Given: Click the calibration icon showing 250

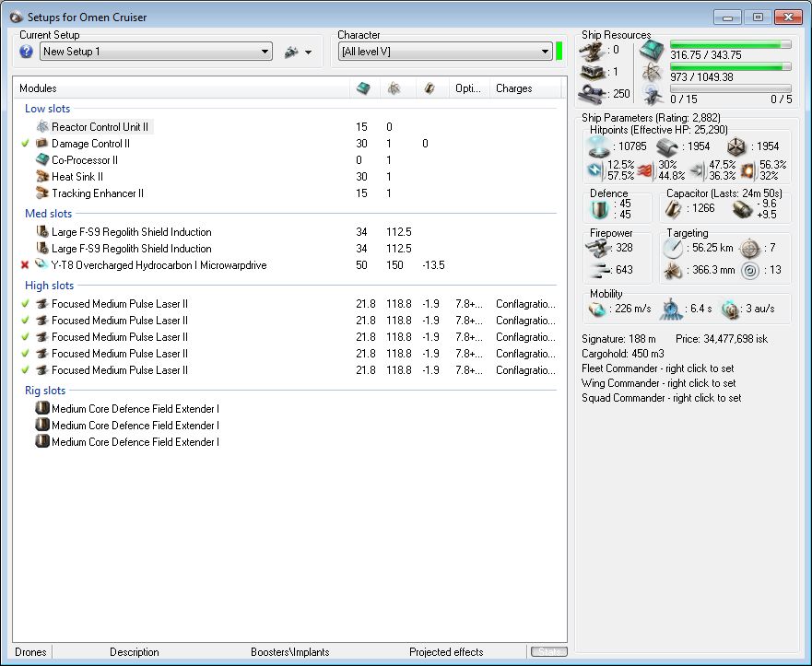Looking at the screenshot, I should [593, 93].
